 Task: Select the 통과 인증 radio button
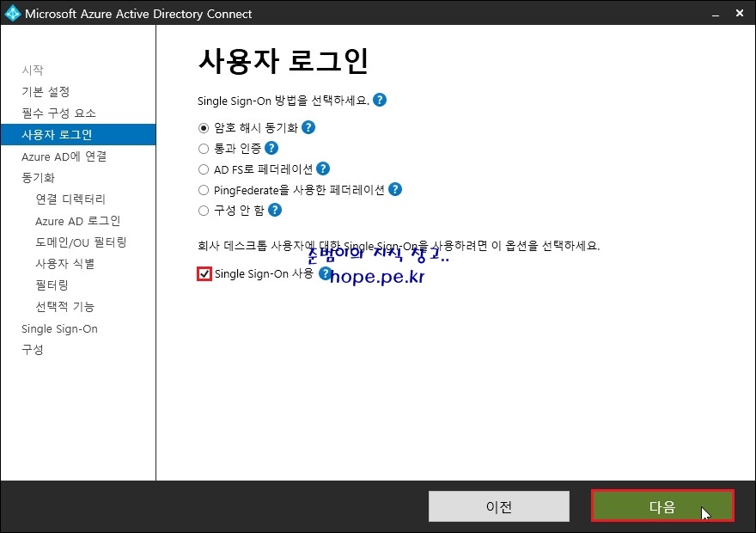(x=204, y=149)
